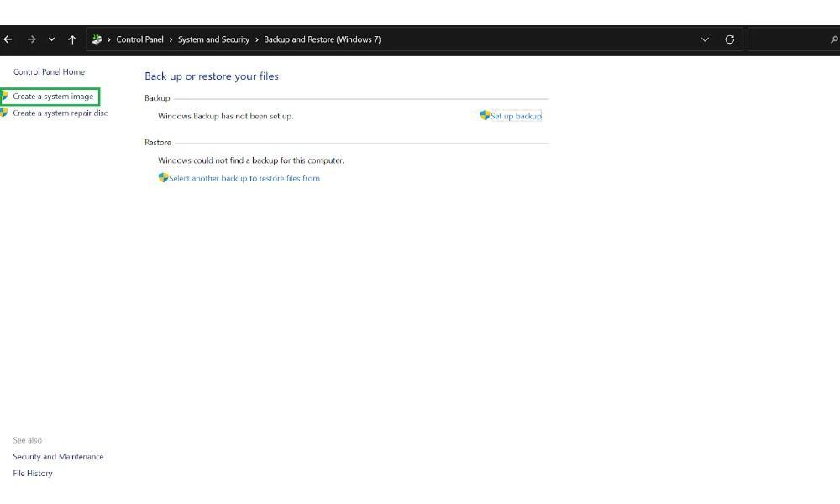Click 'Back up or restore your files' heading

coord(212,76)
